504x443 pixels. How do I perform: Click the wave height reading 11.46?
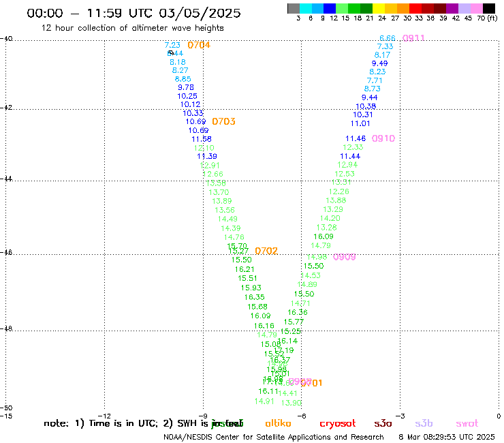click(356, 138)
